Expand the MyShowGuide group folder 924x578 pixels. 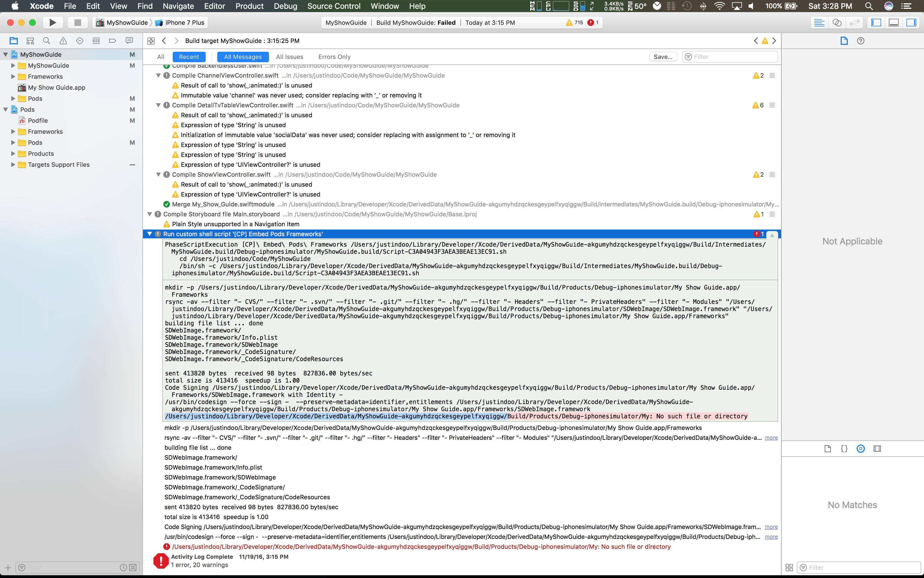click(13, 66)
